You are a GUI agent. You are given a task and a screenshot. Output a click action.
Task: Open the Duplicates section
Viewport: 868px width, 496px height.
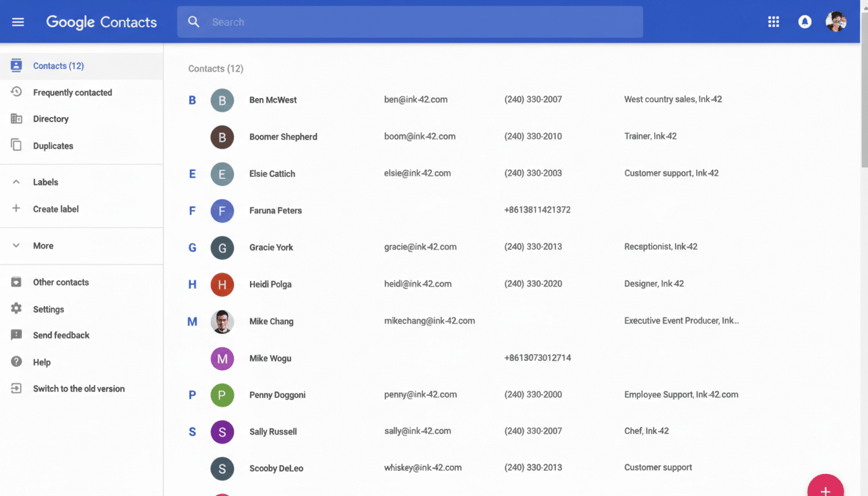pyautogui.click(x=52, y=145)
